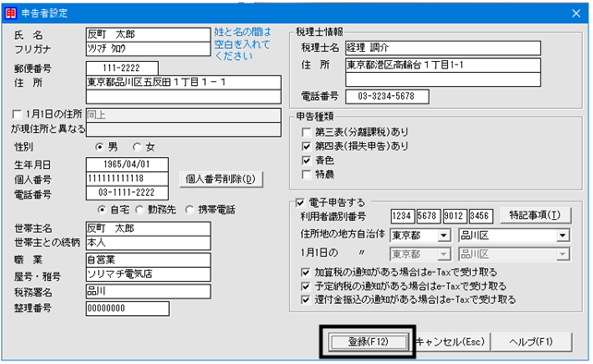593x364 pixels.
Task: Enable 第三表(分離課税)あり checkbox
Action: point(307,132)
